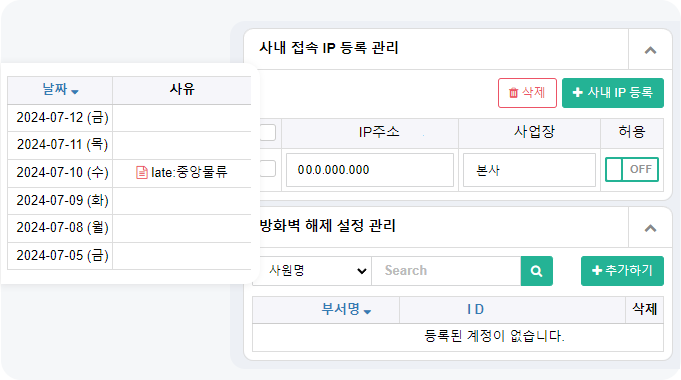Click the red 삭제 trash button
Viewport: 681px width, 380px height.
[x=527, y=93]
